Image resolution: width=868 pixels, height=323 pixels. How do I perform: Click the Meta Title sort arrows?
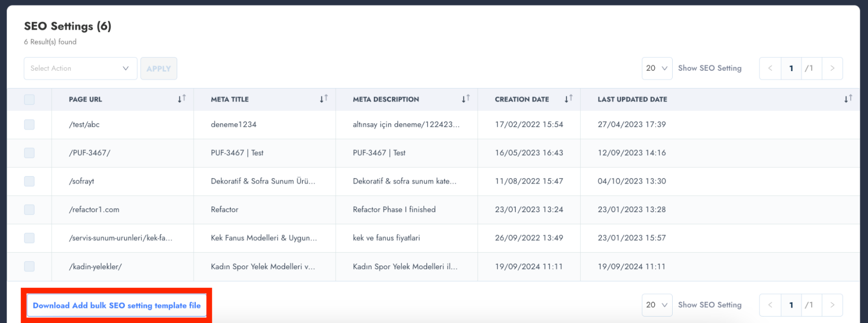323,99
